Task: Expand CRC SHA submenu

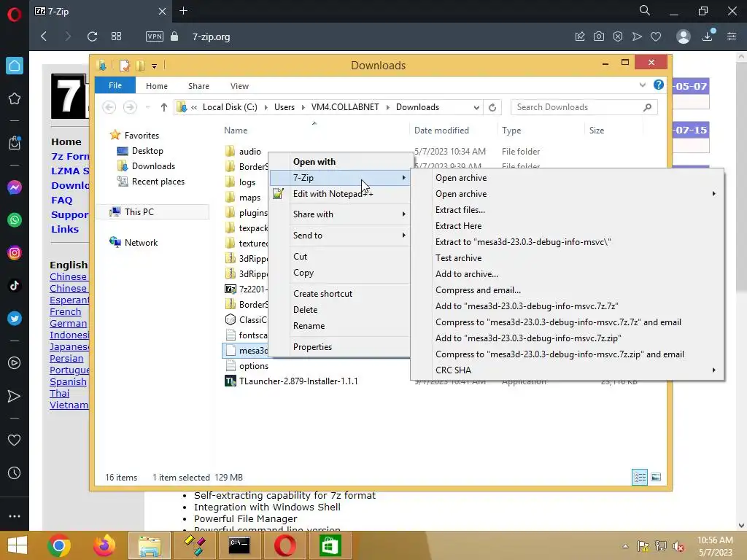Action: pos(567,370)
